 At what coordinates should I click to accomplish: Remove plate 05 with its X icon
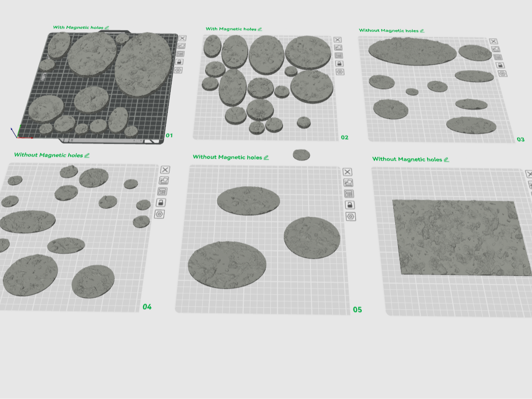click(347, 172)
